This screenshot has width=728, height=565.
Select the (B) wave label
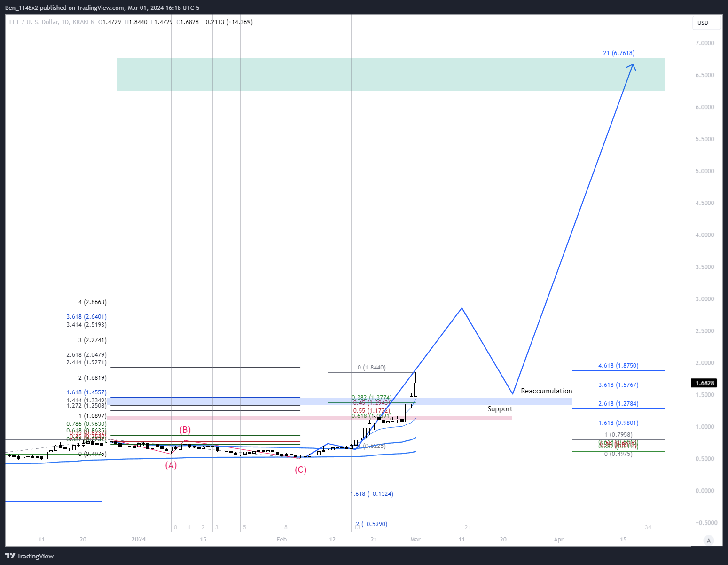(185, 430)
